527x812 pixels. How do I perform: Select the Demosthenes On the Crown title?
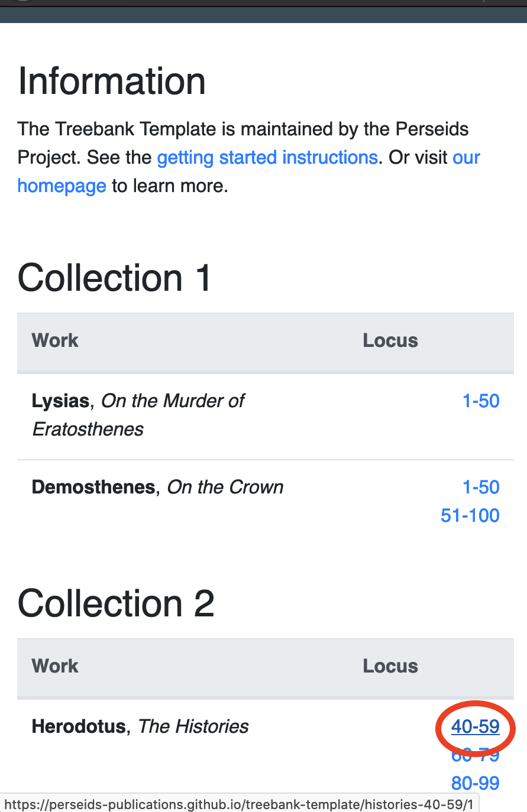157,488
